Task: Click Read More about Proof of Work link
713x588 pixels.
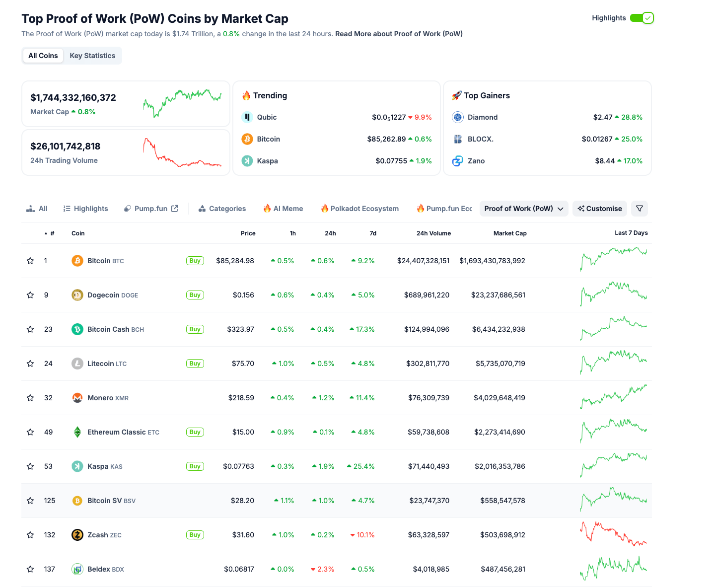Action: click(399, 33)
